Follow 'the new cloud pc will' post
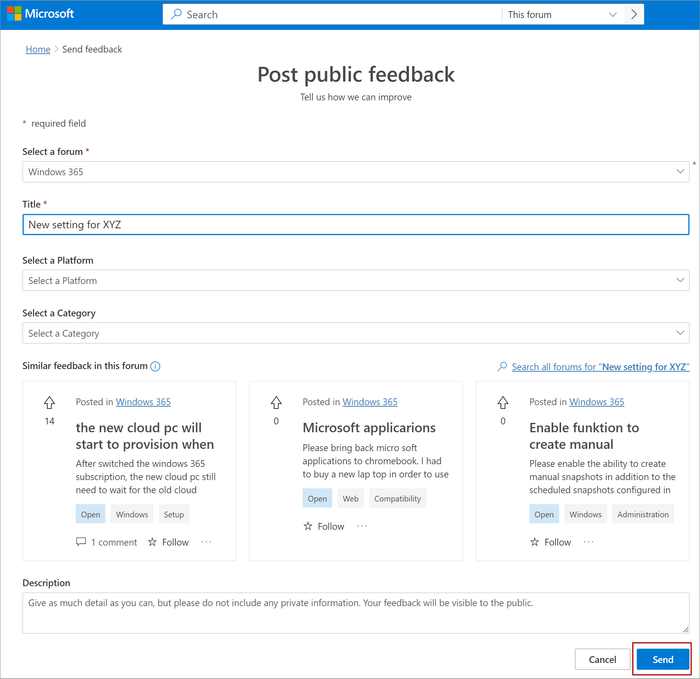The width and height of the screenshot is (700, 679). 168,542
